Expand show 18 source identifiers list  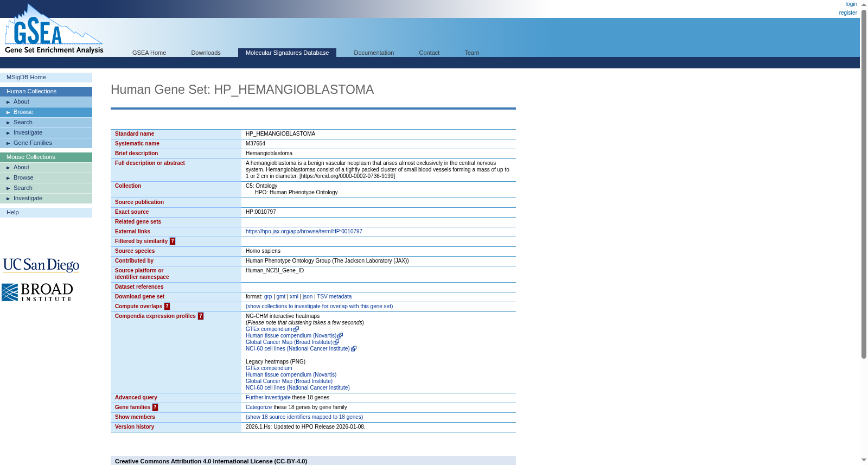pyautogui.click(x=304, y=417)
